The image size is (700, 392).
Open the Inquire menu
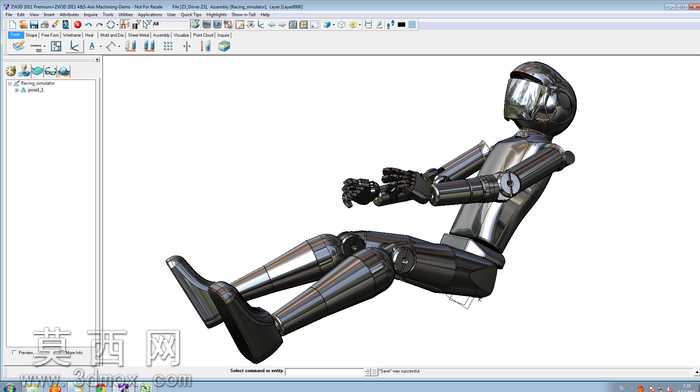tap(91, 15)
